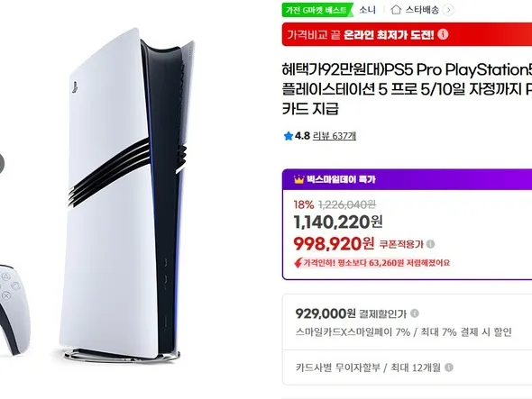The width and height of the screenshot is (532, 399).
Task: Click the 스타배송 delivery label
Action: point(422,10)
